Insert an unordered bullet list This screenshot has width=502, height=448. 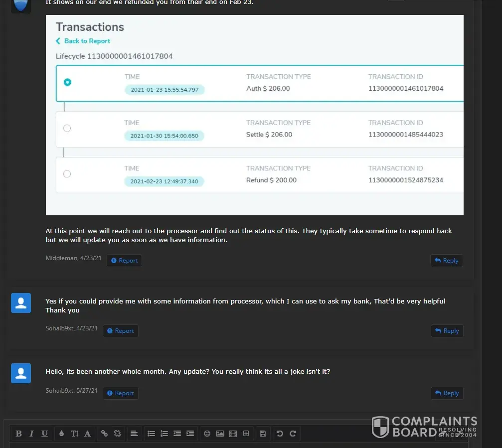coord(152,434)
